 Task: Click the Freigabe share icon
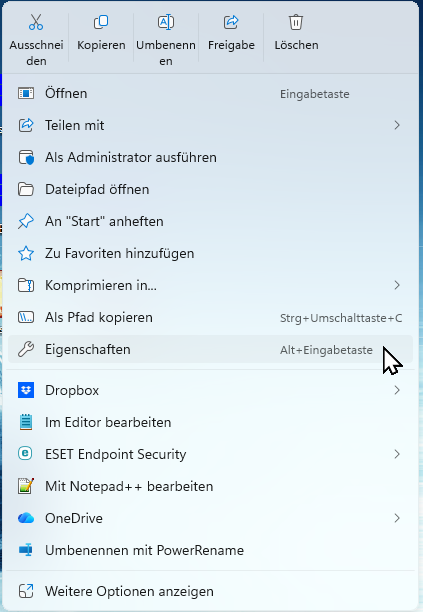click(231, 22)
